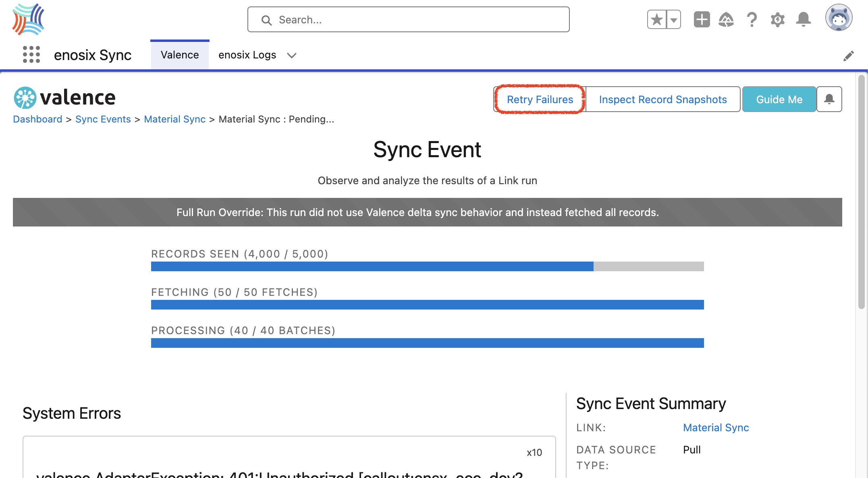Click the favorites star icon

(x=657, y=19)
